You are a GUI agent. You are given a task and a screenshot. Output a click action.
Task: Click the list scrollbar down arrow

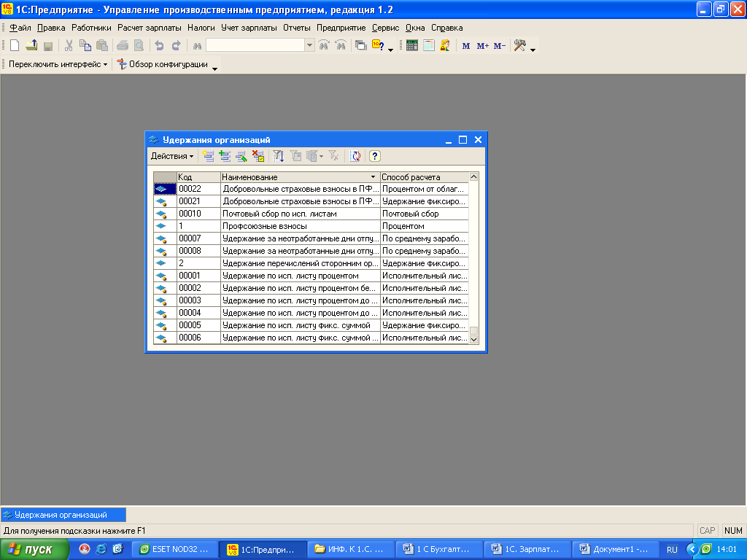pos(473,339)
